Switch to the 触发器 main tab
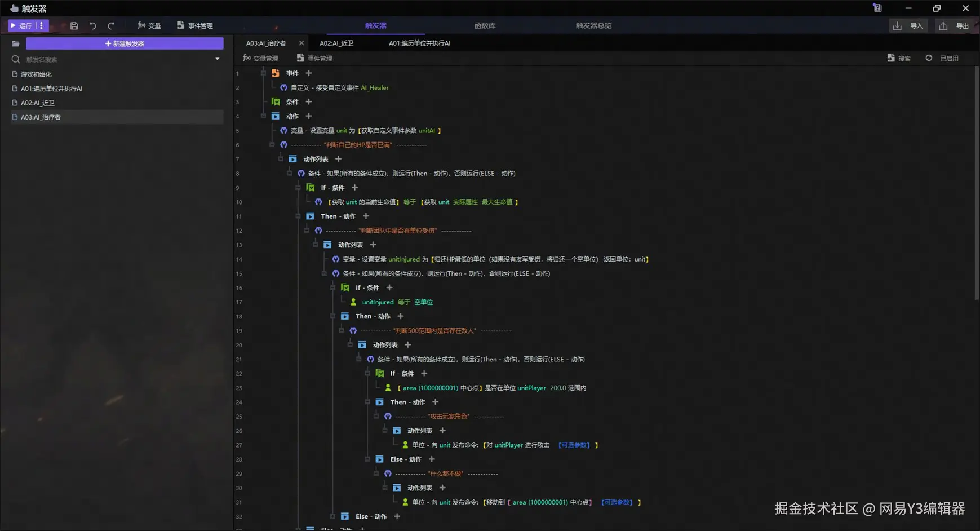The height and width of the screenshot is (531, 980). 375,25
